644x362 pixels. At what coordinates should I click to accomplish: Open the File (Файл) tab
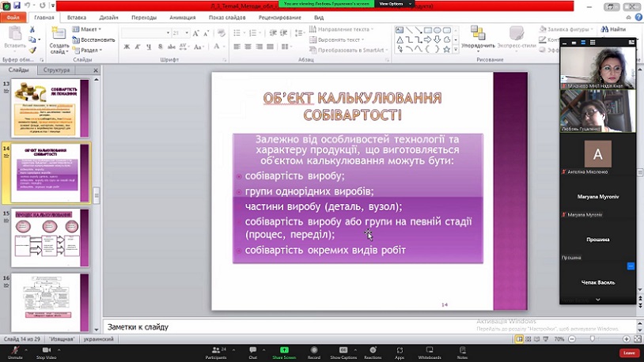click(x=13, y=17)
